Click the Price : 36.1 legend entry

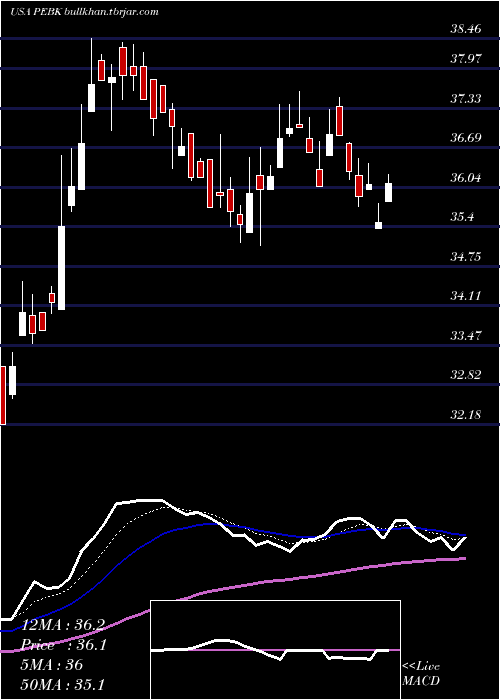[64, 646]
